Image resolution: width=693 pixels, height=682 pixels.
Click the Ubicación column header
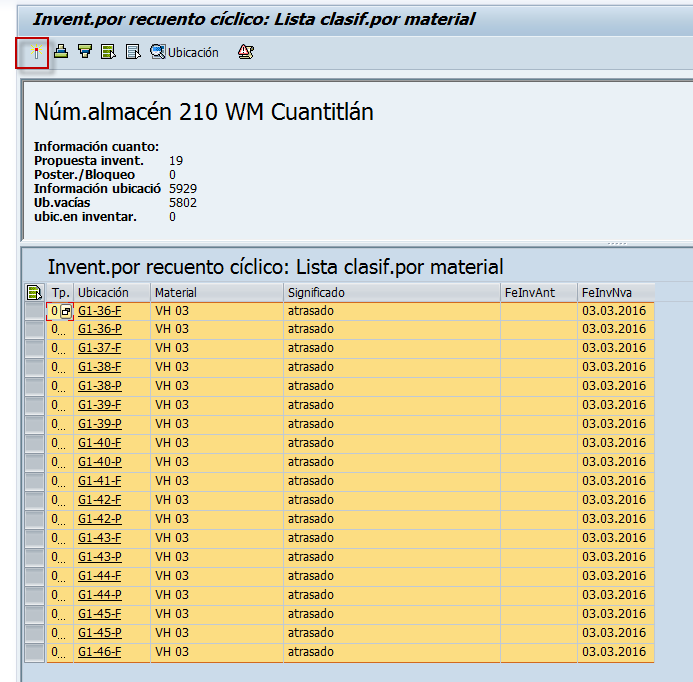click(x=111, y=292)
